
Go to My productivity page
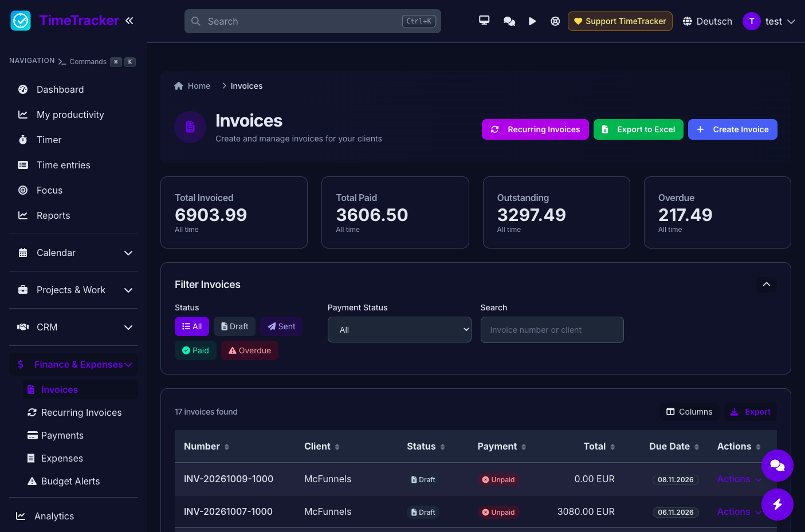[x=73, y=115]
